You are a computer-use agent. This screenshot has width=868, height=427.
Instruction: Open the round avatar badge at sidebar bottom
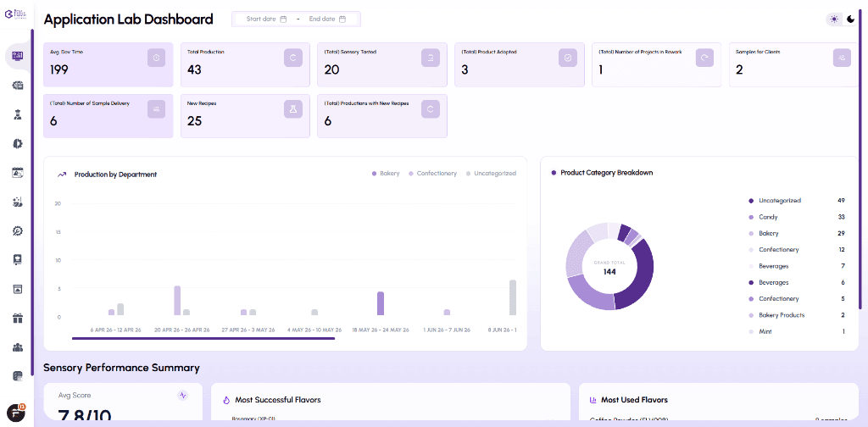coord(16,413)
